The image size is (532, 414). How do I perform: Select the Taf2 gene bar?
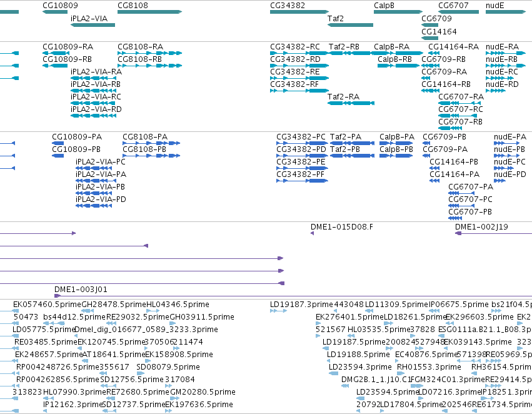click(x=350, y=25)
